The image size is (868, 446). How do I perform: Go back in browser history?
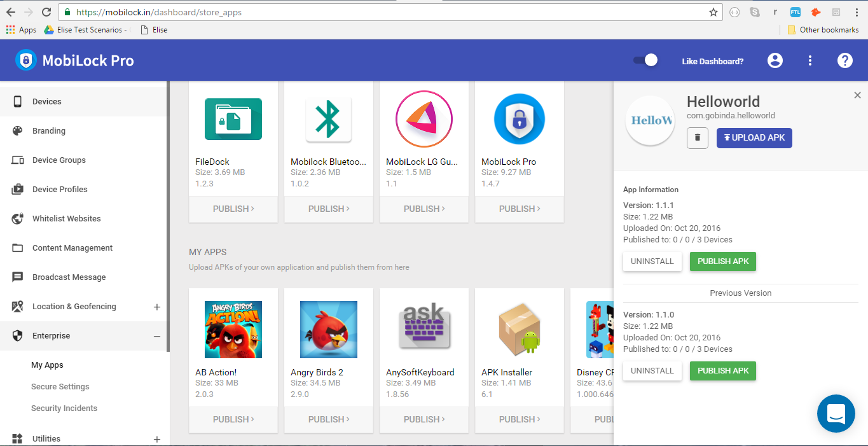(11, 12)
